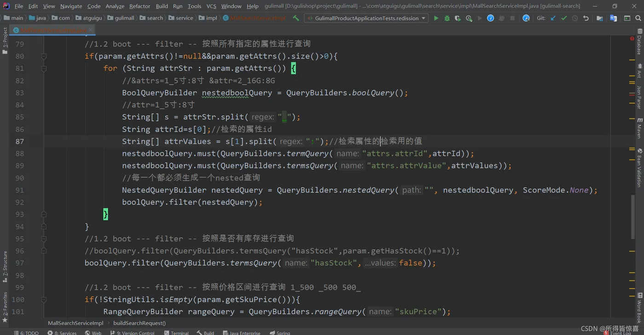Open the Version Control tool window
This screenshot has height=335, width=644.
click(132, 332)
